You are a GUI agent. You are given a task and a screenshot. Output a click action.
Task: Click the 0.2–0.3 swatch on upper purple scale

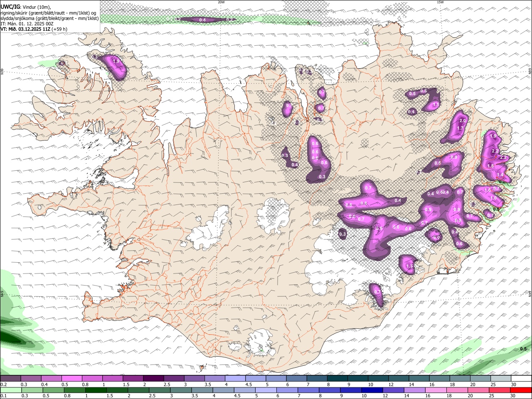pyautogui.click(x=10, y=379)
